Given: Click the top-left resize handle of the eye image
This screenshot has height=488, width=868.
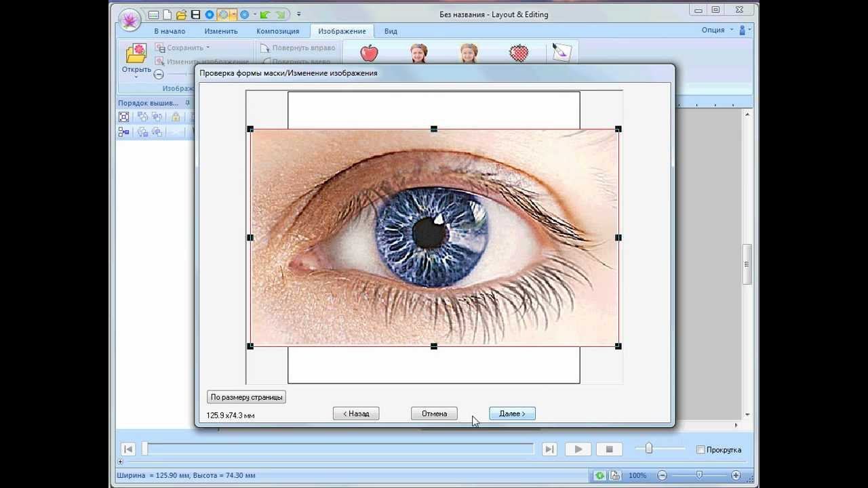Looking at the screenshot, I should click(x=250, y=129).
